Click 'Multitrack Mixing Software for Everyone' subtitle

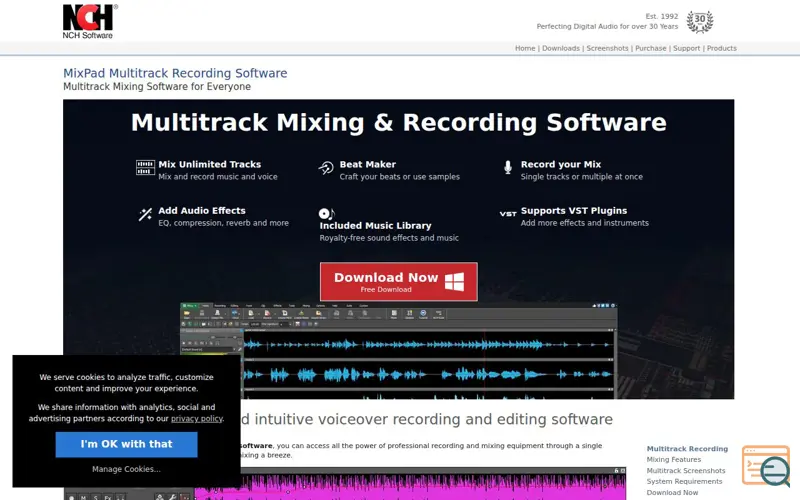click(x=157, y=87)
